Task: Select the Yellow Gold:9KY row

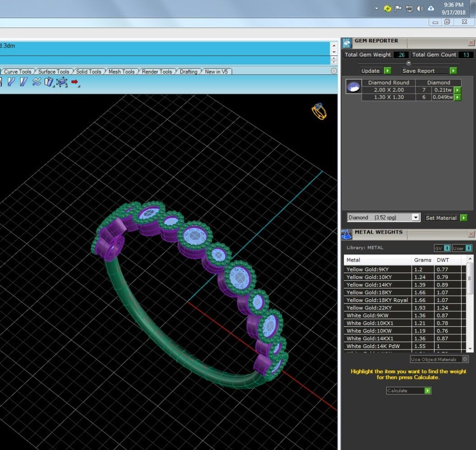Action: coord(405,269)
